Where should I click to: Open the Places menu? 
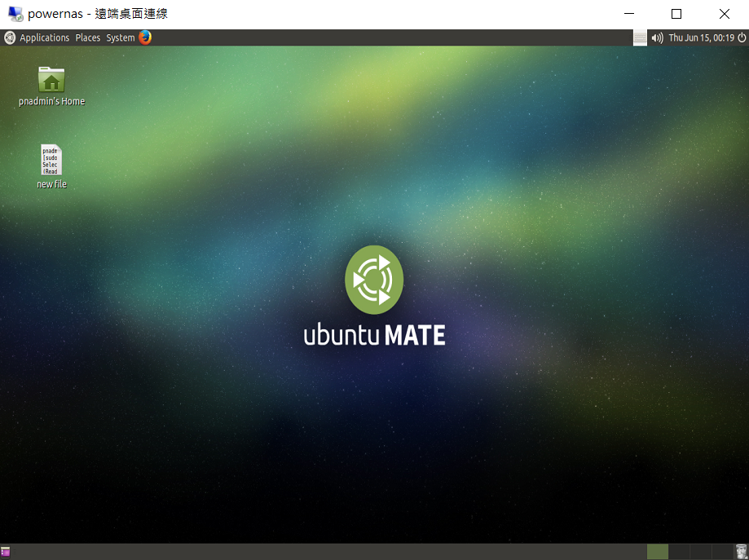pos(88,37)
